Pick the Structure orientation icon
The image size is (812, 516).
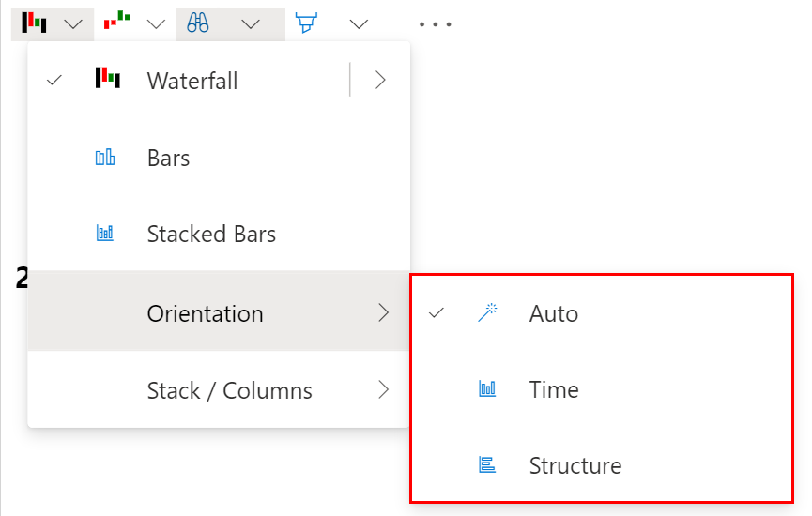487,465
